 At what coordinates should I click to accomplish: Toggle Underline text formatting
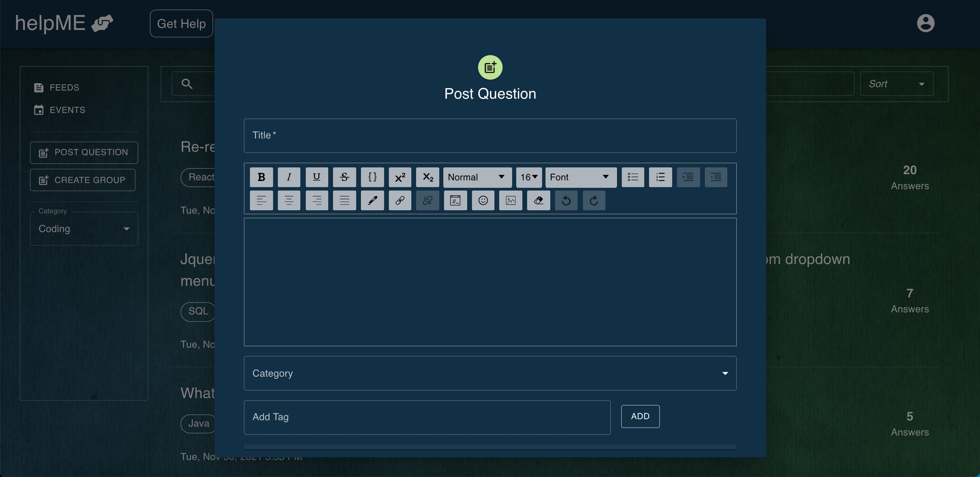coord(317,177)
